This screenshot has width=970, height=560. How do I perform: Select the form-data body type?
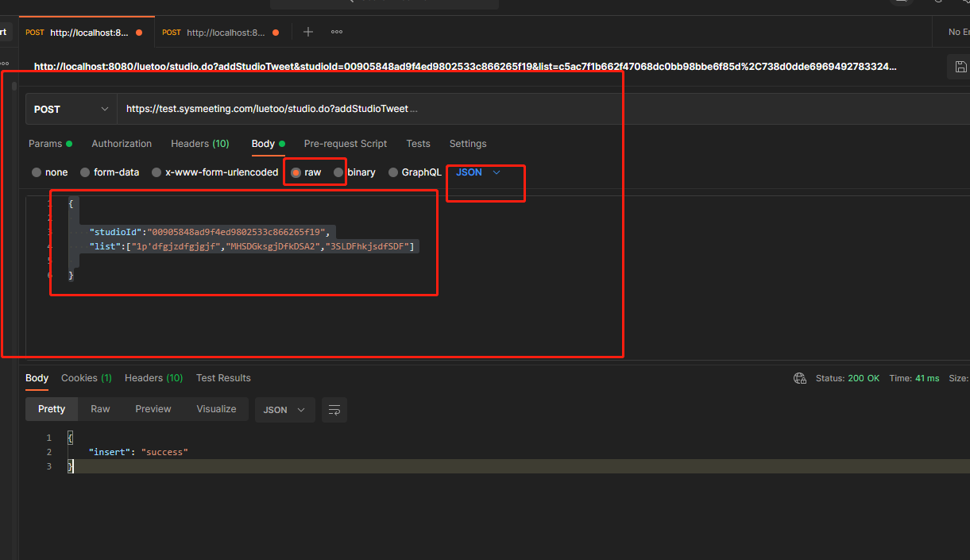click(x=110, y=172)
